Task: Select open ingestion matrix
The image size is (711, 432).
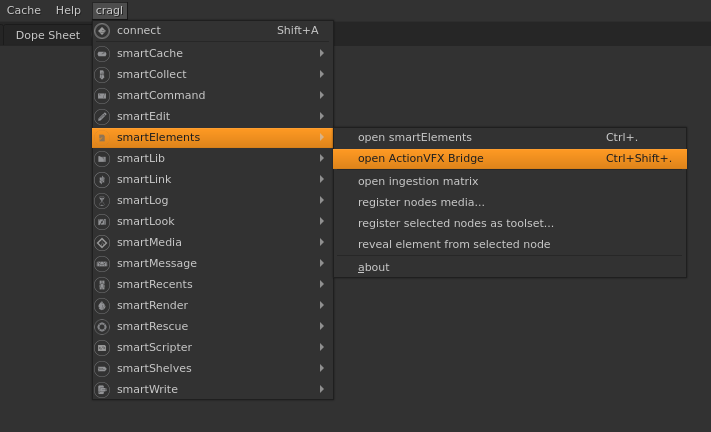Action: 510,181
